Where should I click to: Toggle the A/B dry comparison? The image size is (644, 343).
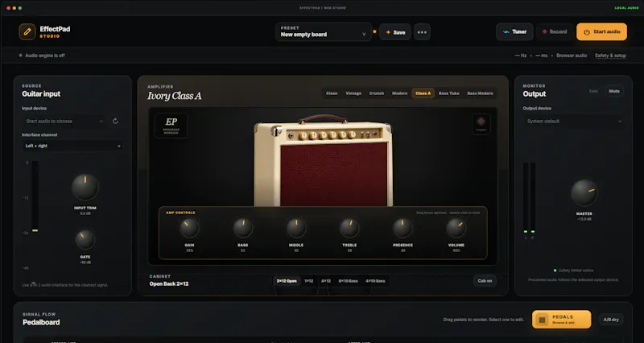(x=611, y=320)
